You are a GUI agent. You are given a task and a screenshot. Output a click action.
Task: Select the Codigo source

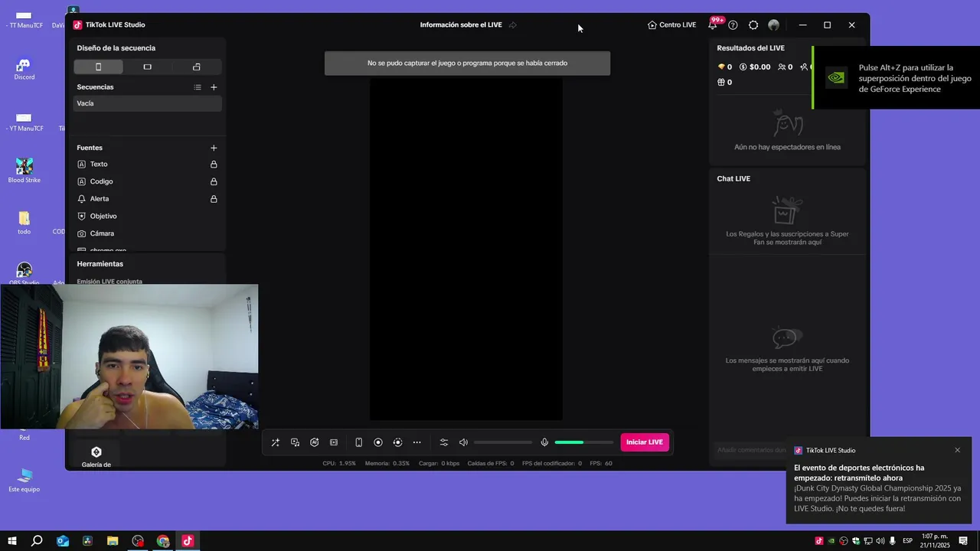[101, 181]
